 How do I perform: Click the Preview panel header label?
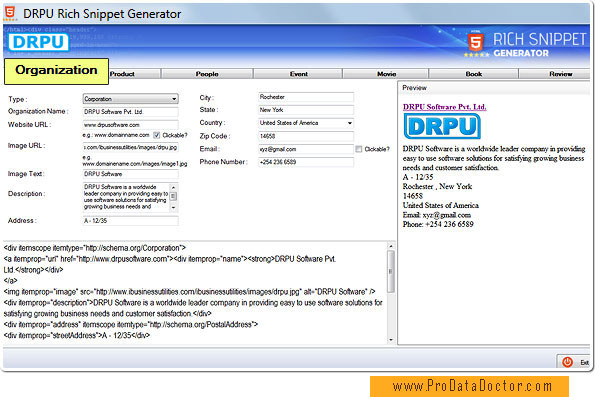[414, 88]
